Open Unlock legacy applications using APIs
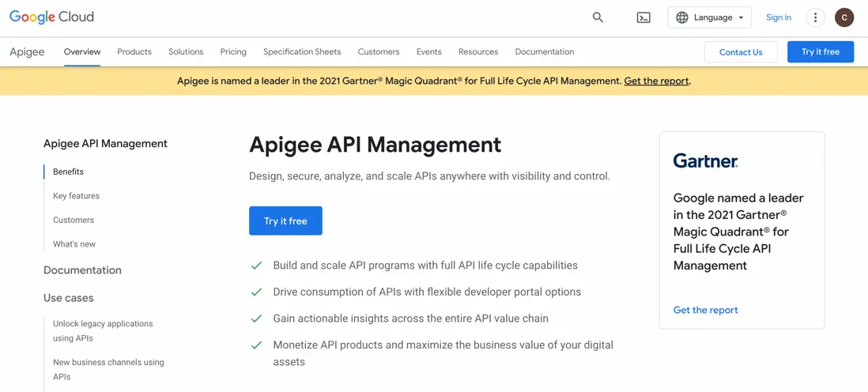 [103, 330]
